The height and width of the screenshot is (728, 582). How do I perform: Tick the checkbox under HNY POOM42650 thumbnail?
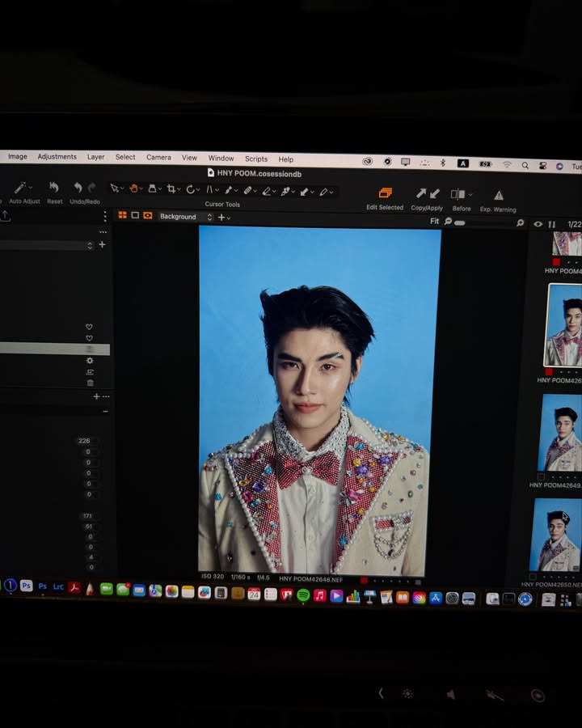[x=533, y=576]
